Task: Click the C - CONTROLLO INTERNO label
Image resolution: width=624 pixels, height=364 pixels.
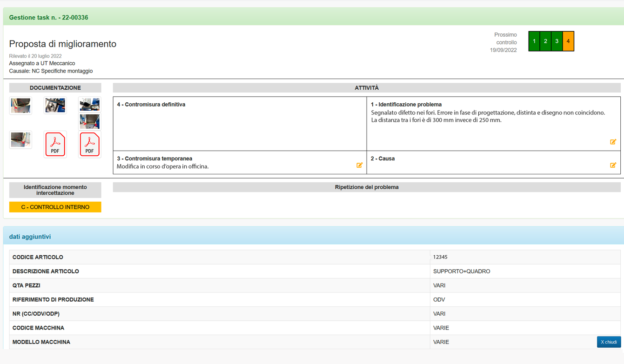Action: click(x=55, y=207)
